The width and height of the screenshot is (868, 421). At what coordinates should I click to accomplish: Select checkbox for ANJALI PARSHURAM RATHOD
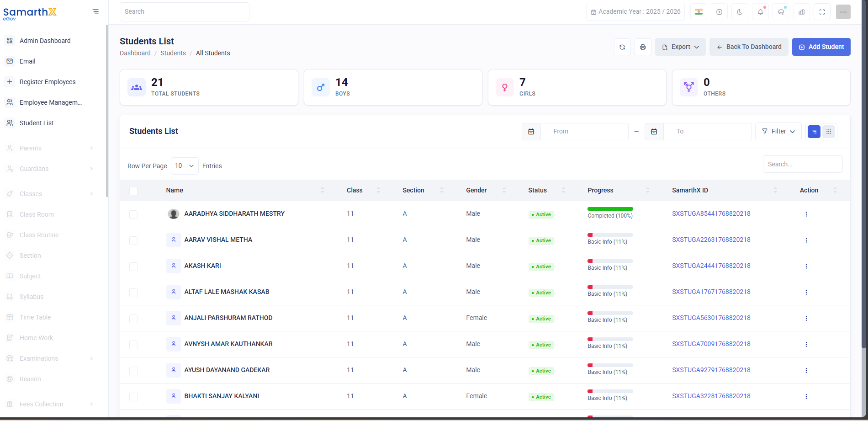tap(133, 319)
